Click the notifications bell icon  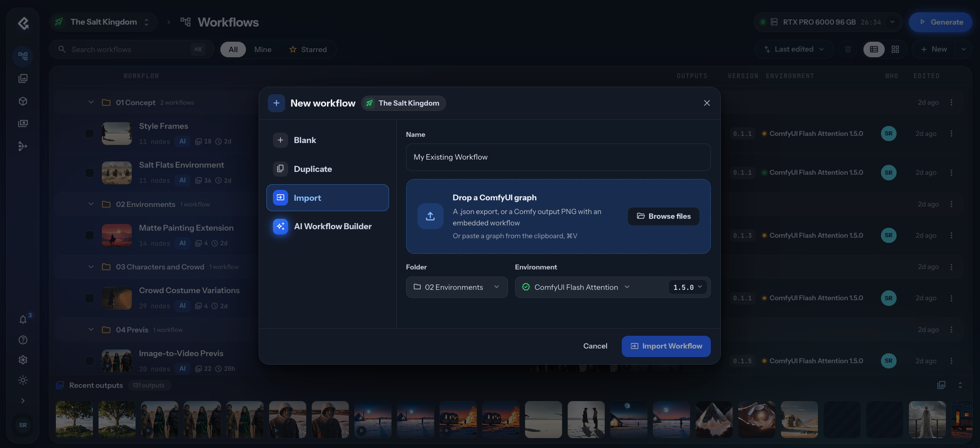pos(23,320)
